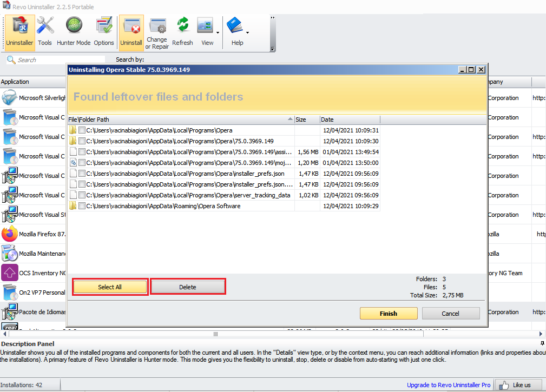The width and height of the screenshot is (546, 392).
Task: Click the Select All button
Action: click(110, 287)
